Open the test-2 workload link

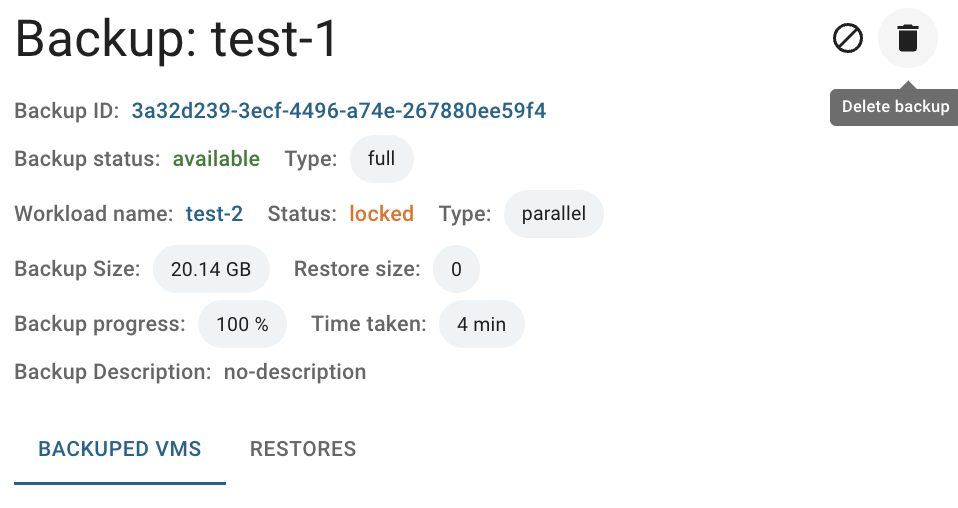tap(214, 213)
